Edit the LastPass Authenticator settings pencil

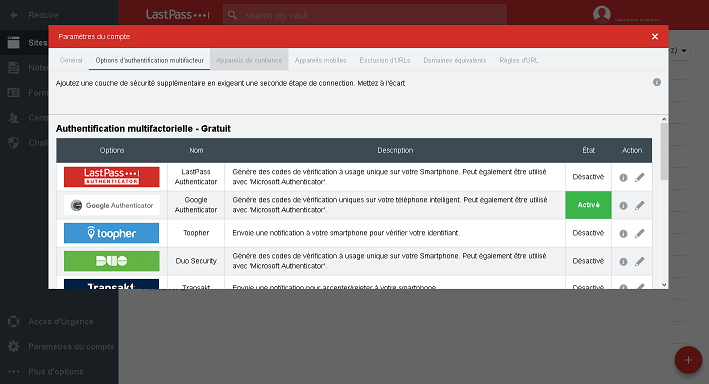(x=639, y=178)
